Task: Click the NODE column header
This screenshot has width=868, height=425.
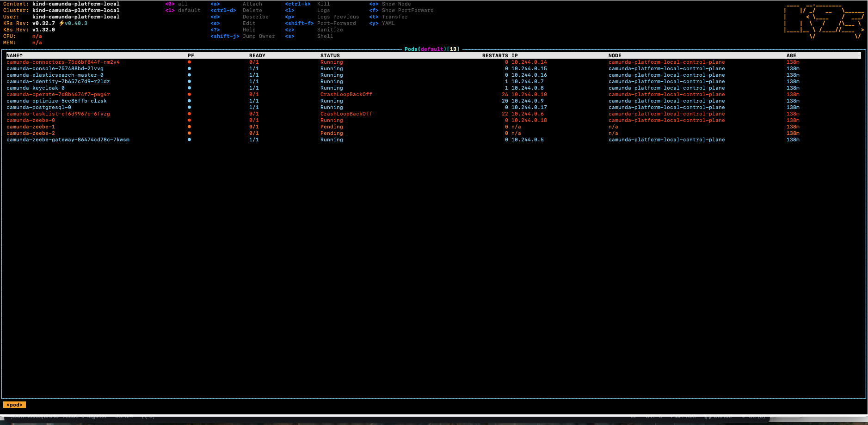Action: pos(615,55)
